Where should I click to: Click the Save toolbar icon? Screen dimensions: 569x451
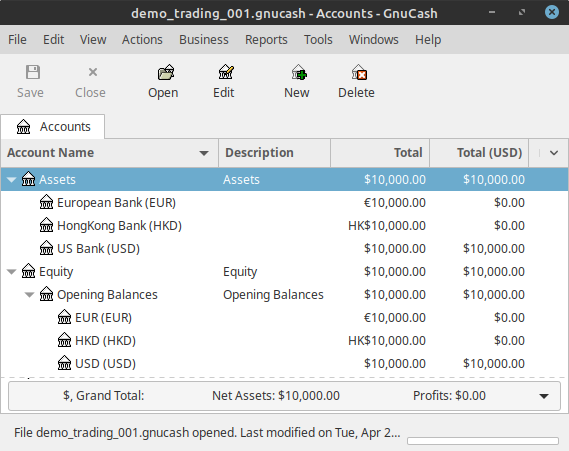[32, 72]
